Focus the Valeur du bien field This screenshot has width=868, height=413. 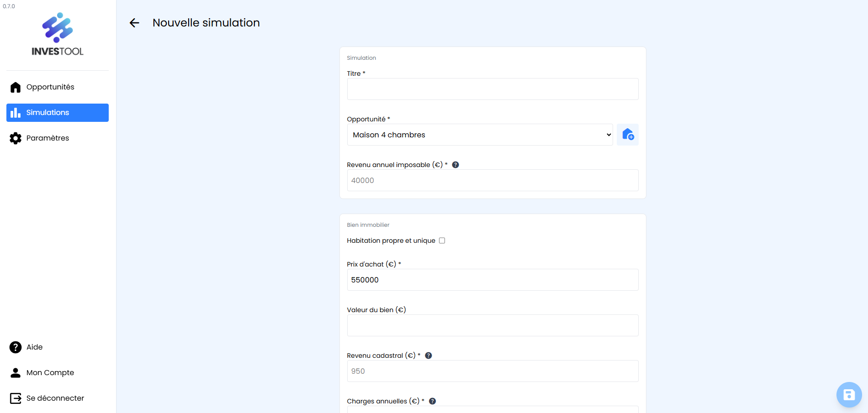pos(492,325)
